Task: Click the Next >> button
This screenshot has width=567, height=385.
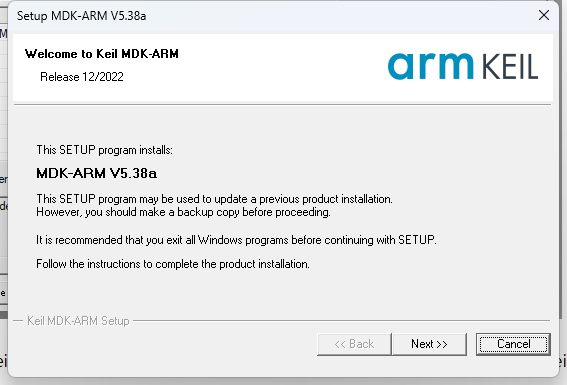Action: coord(429,344)
